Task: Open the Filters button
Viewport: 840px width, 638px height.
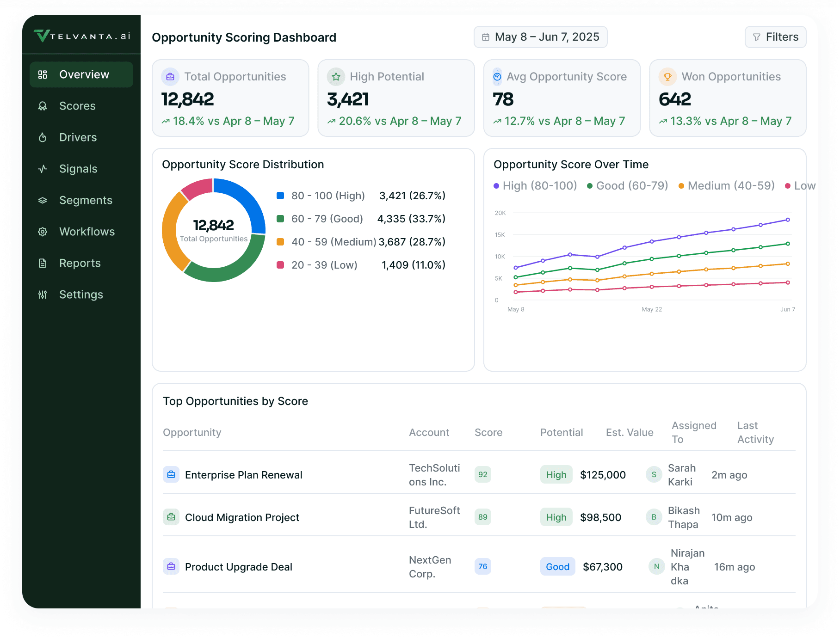Action: pyautogui.click(x=775, y=37)
